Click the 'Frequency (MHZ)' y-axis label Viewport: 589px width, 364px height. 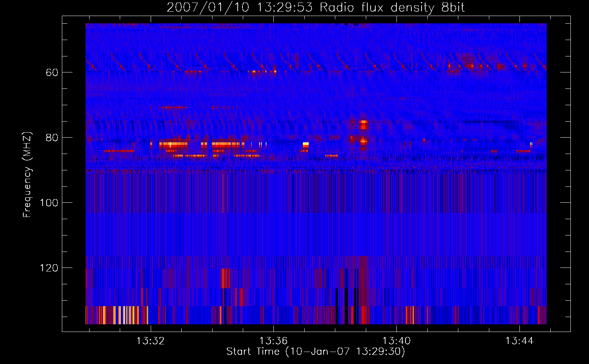click(27, 174)
